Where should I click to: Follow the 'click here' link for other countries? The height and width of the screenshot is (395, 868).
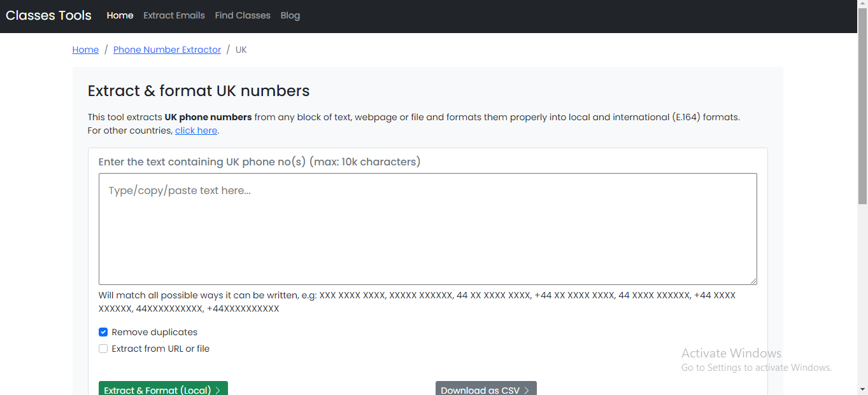coord(196,130)
